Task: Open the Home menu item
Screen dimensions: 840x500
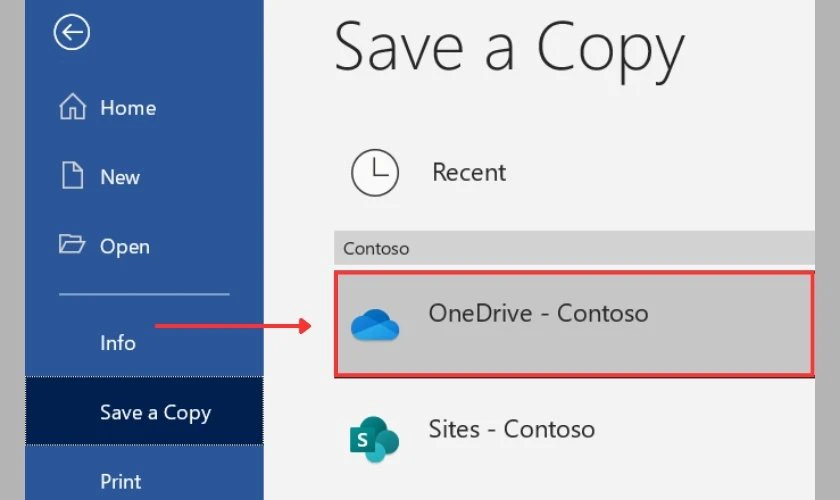Action: point(144,107)
